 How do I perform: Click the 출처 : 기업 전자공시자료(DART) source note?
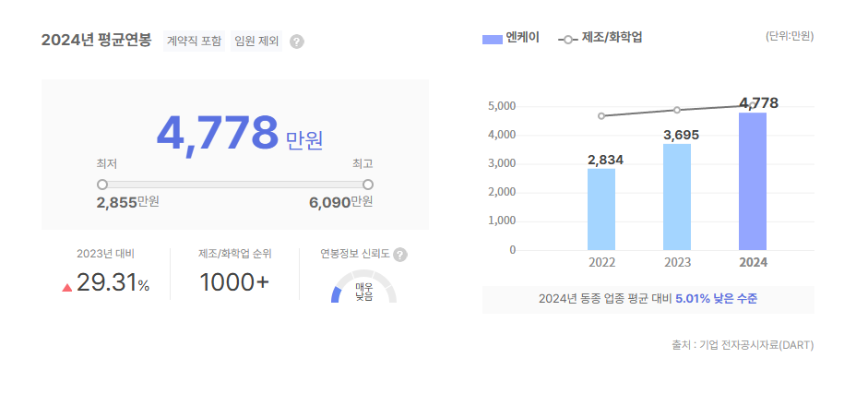[x=743, y=345]
